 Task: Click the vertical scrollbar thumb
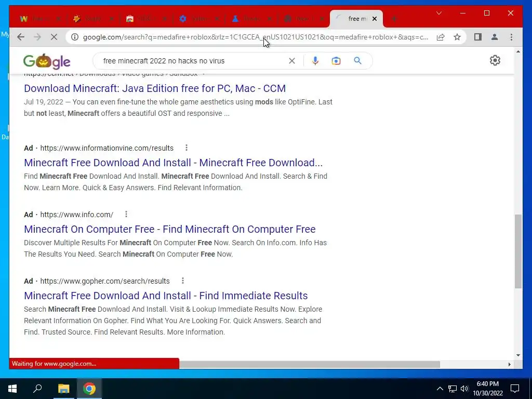[x=518, y=251]
